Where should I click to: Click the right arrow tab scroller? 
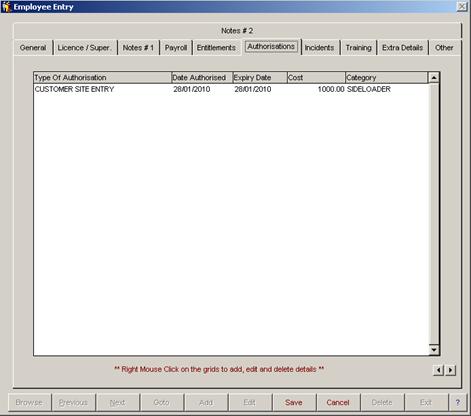pyautogui.click(x=450, y=370)
